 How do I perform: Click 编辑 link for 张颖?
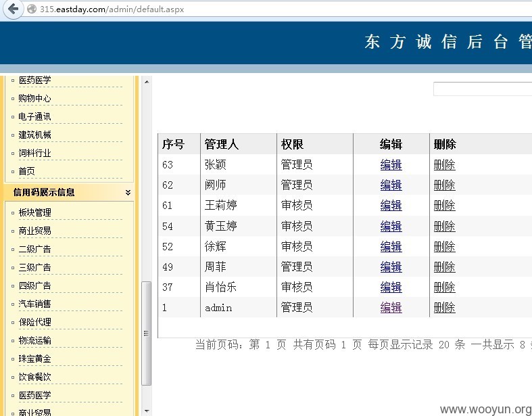click(391, 164)
